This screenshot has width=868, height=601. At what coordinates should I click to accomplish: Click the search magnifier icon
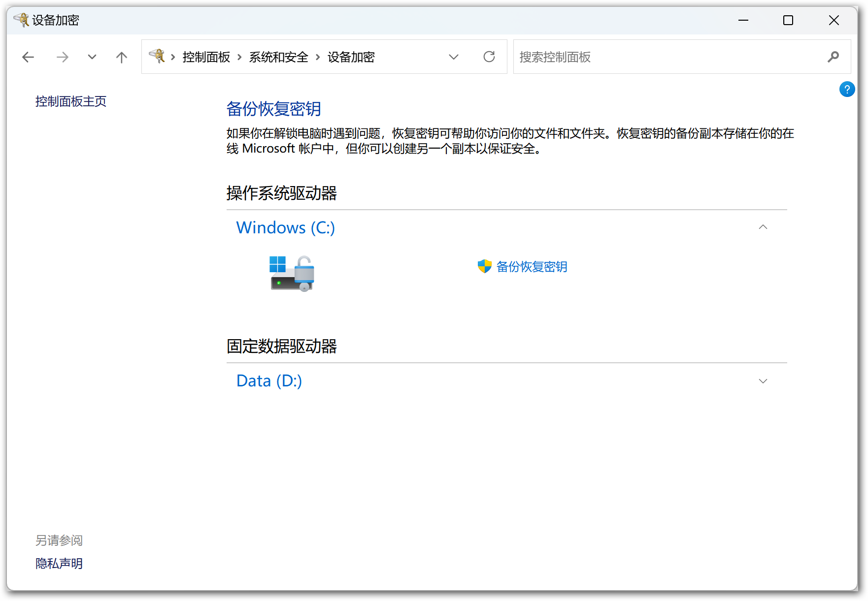[x=833, y=57]
